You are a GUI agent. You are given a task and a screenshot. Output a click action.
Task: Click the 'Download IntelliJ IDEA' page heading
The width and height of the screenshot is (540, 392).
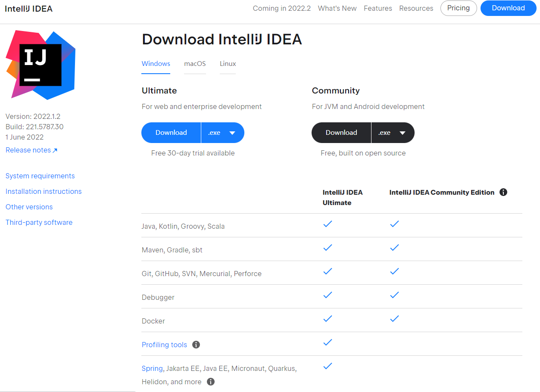(x=222, y=39)
